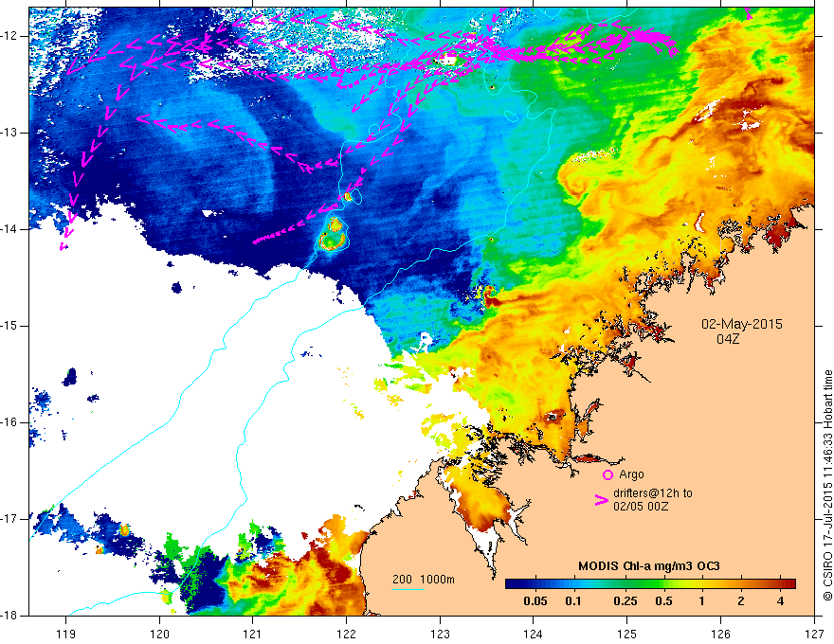Click latitude axis label '-17'
Image resolution: width=834 pixels, height=644 pixels.
click(x=9, y=519)
